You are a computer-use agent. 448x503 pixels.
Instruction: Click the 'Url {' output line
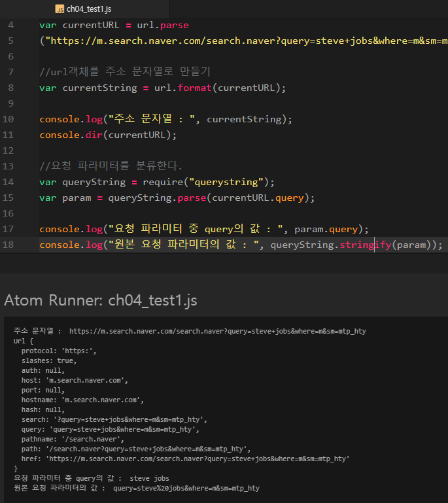pyautogui.click(x=24, y=341)
